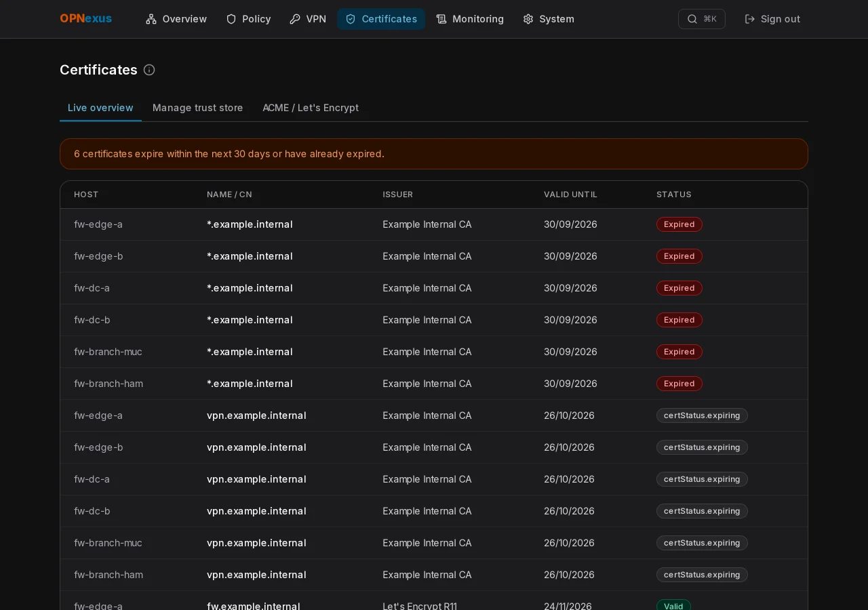Open the System menu

pos(549,19)
